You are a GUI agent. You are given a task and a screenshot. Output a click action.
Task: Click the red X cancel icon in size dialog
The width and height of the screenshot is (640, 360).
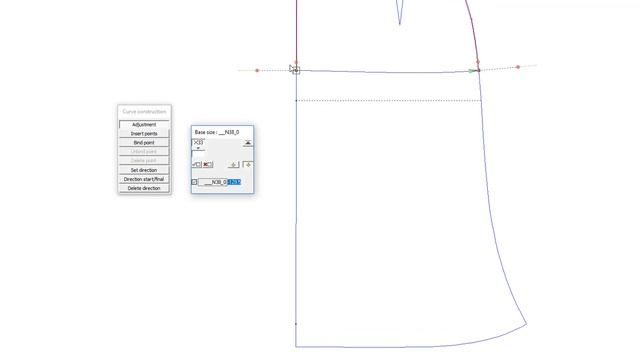208,164
